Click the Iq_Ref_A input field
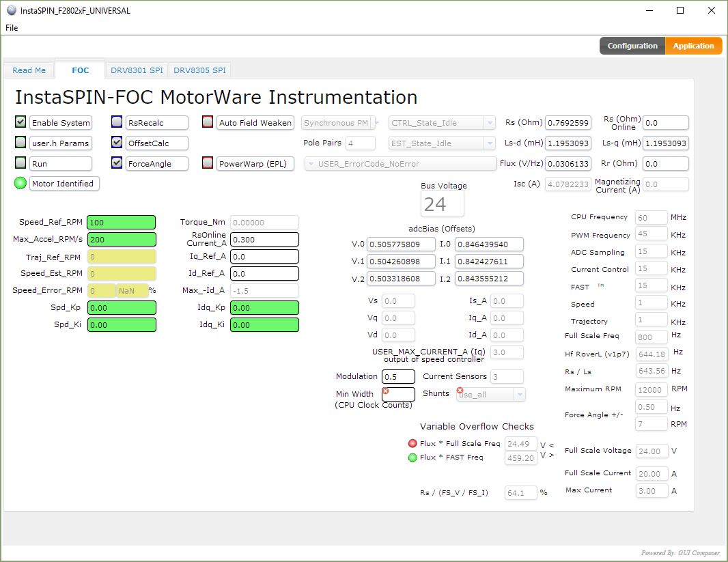 pyautogui.click(x=265, y=257)
